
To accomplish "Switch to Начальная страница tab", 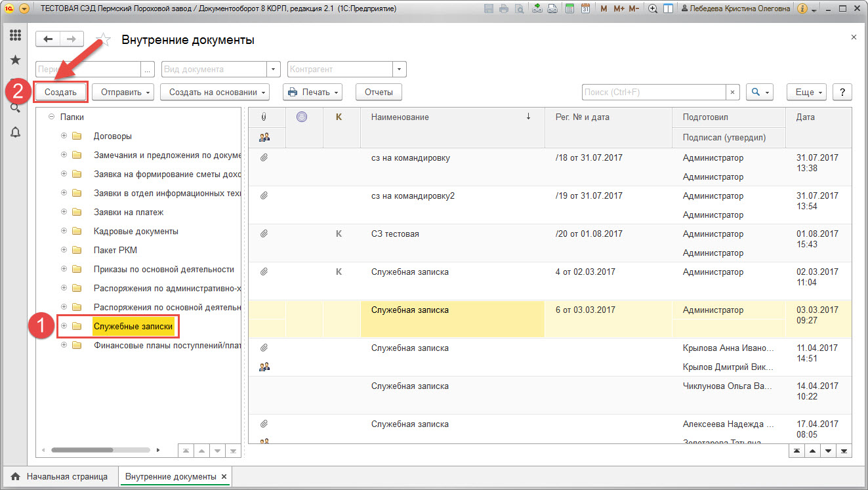I will pos(60,476).
